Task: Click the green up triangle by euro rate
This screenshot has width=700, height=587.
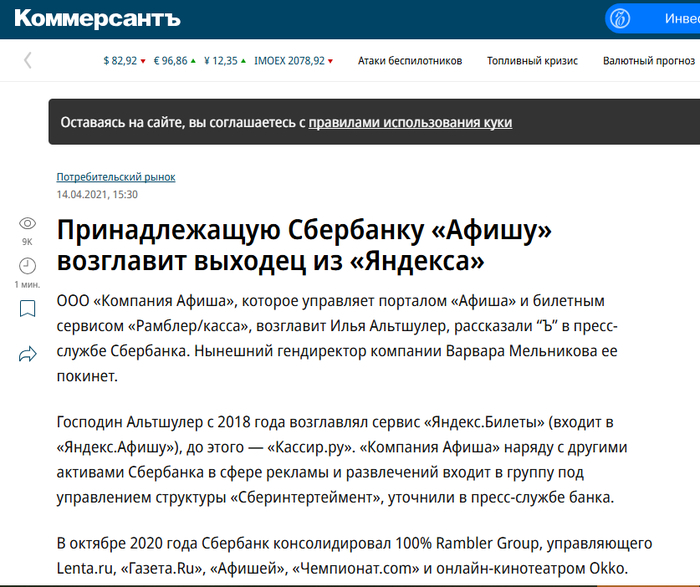Action: (193, 61)
